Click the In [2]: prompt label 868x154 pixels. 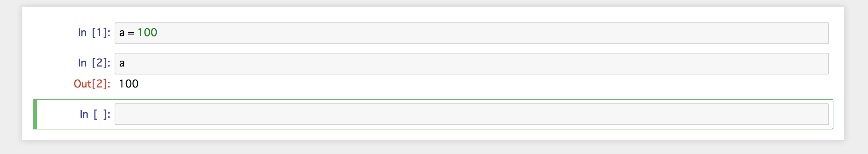click(94, 63)
